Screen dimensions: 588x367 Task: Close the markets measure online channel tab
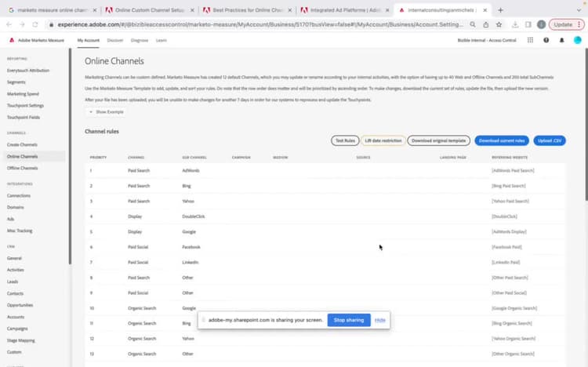coord(95,10)
